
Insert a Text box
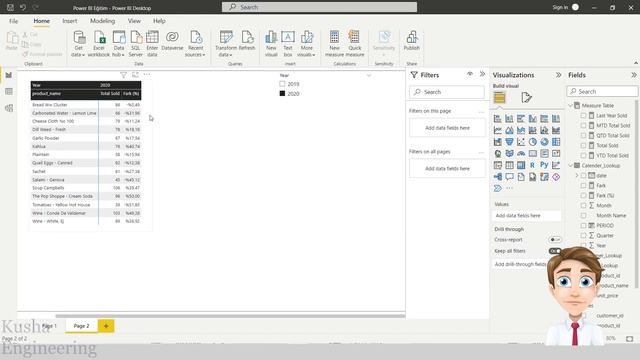[288, 44]
